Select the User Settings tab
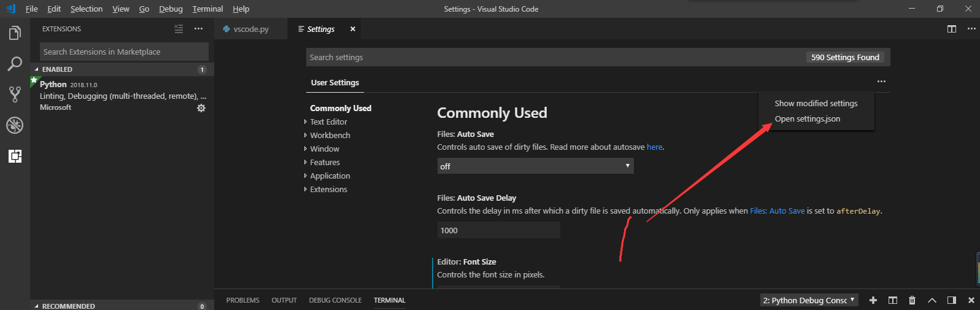 pyautogui.click(x=335, y=82)
